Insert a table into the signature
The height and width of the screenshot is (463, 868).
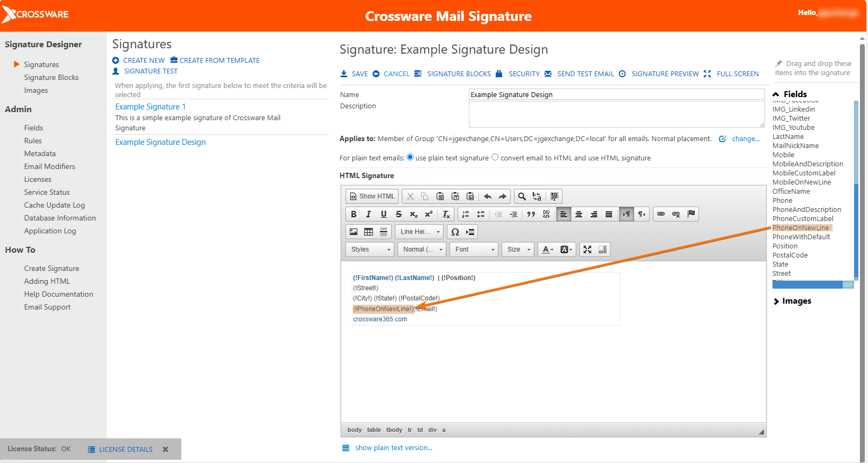[x=369, y=232]
